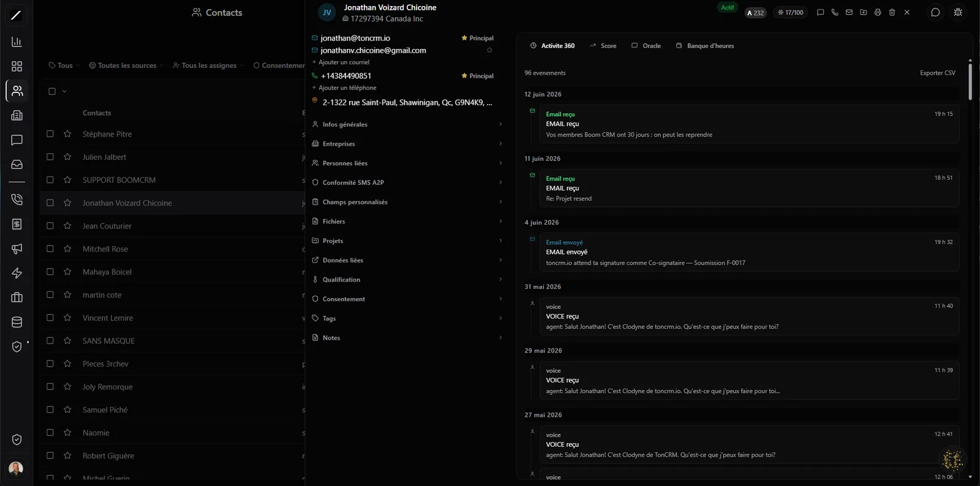
Task: Tick the select-all checkbox above Contacts list
Action: pos(52,91)
